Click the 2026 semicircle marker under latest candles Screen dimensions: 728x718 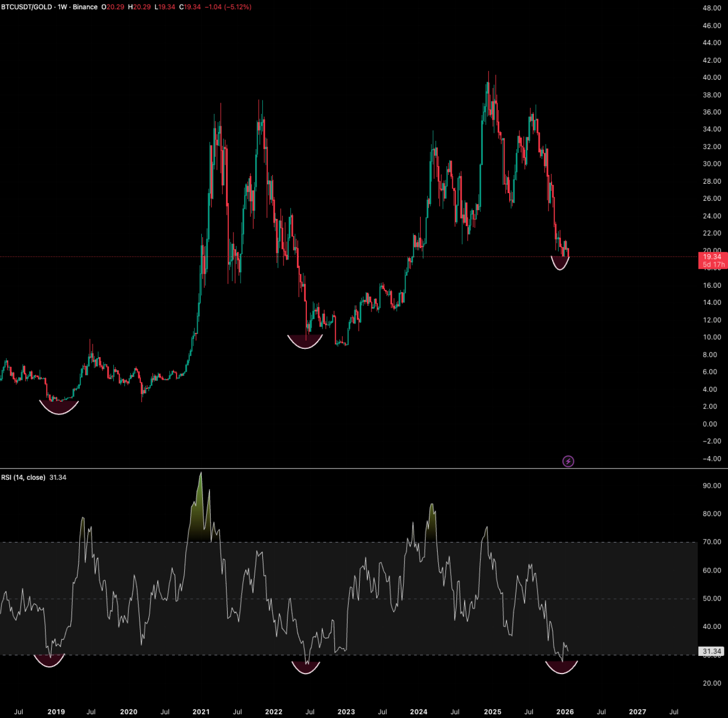[x=560, y=263]
